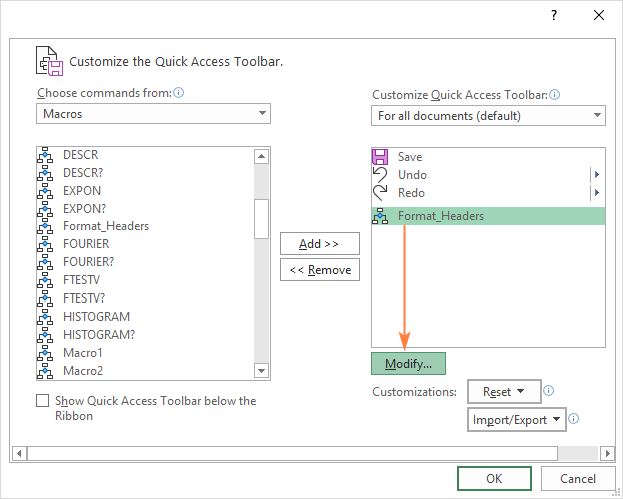Open the For all documents dropdown
The height and width of the screenshot is (499, 623).
pyautogui.click(x=488, y=116)
